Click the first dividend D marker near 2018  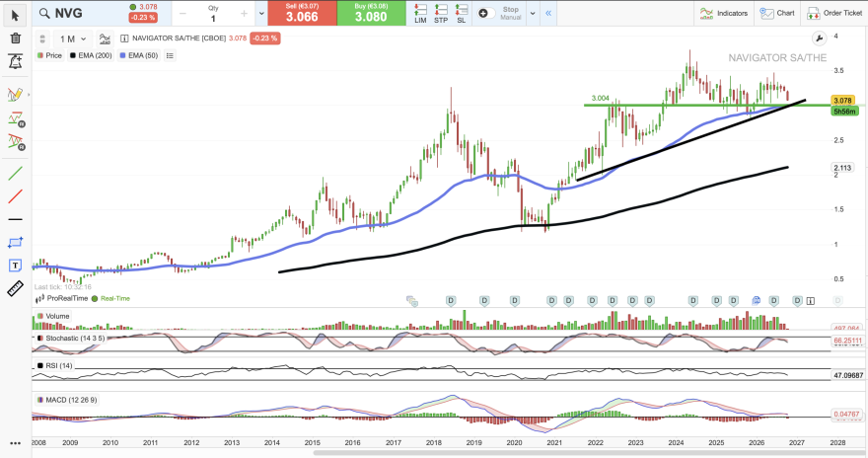tap(451, 301)
